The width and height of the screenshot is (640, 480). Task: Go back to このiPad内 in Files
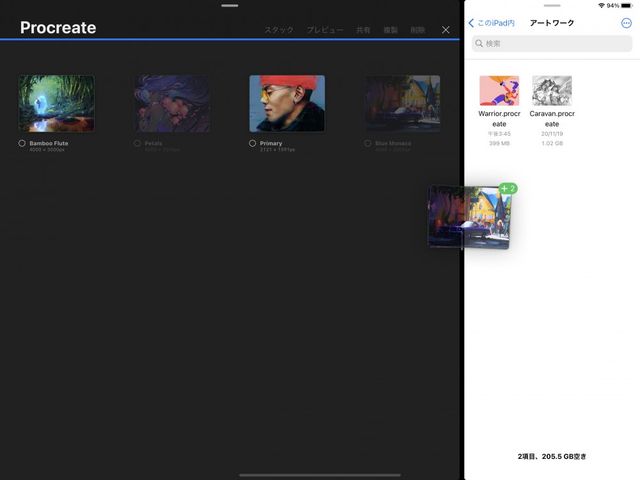491,23
